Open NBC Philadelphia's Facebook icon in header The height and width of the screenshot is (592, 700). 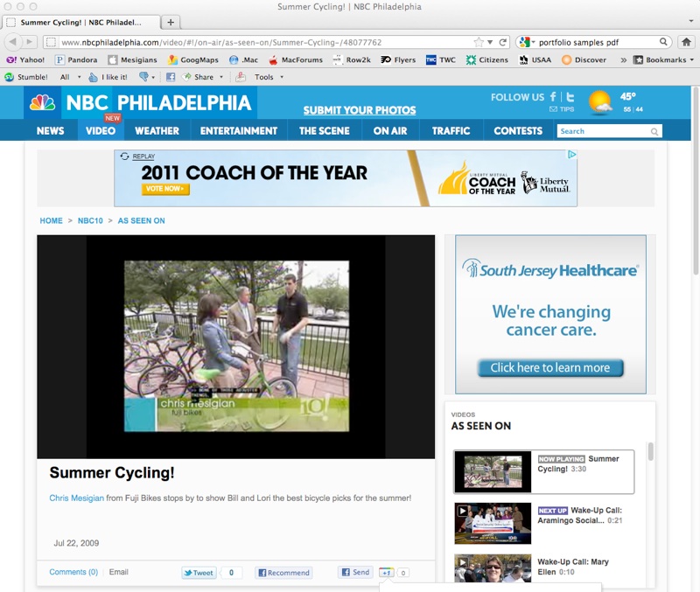554,97
